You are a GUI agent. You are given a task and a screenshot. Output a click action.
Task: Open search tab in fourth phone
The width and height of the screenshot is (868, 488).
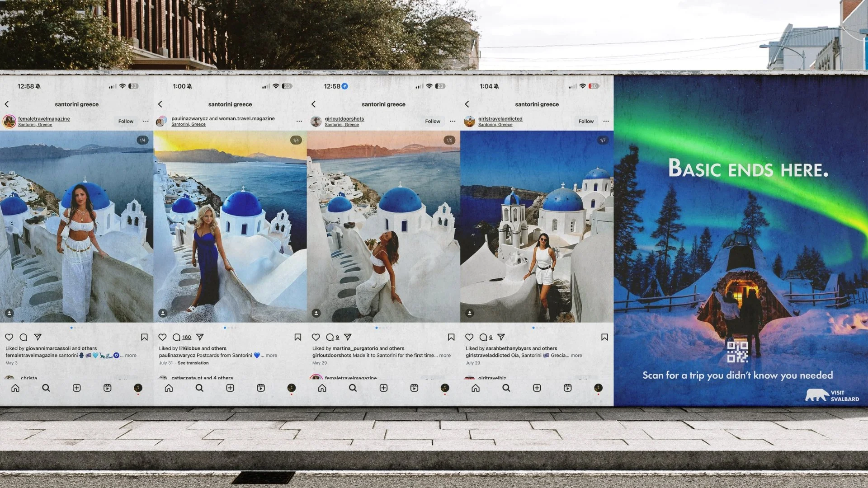pyautogui.click(x=506, y=388)
